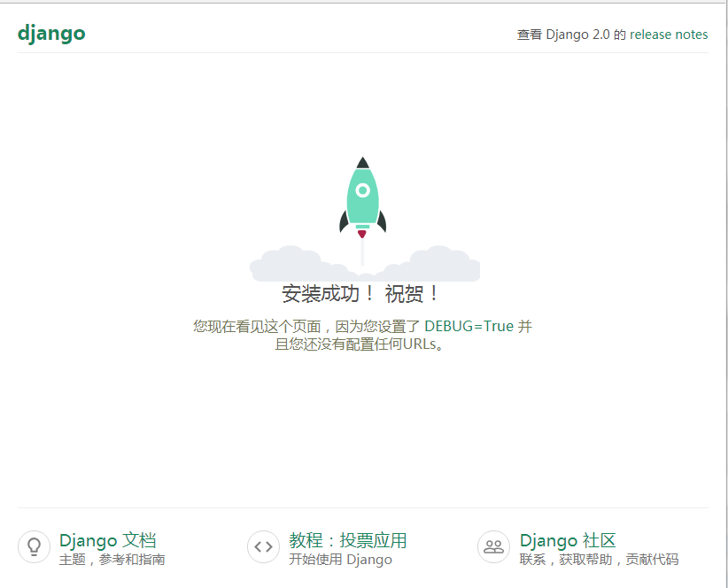Click the lightbulb documentation icon
The width and height of the screenshot is (728, 588).
point(34,546)
